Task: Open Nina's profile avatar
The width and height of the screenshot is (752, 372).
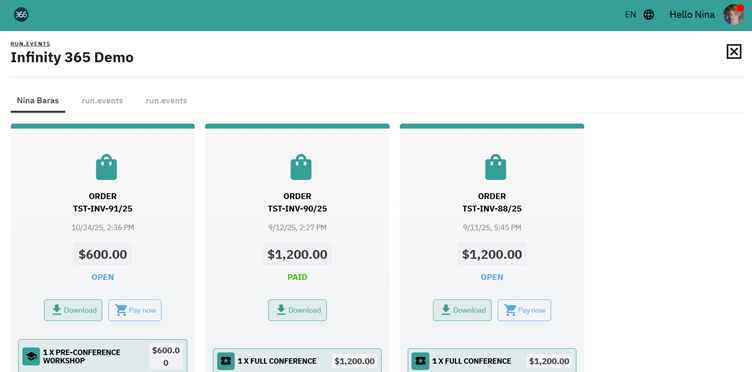Action: (x=733, y=14)
